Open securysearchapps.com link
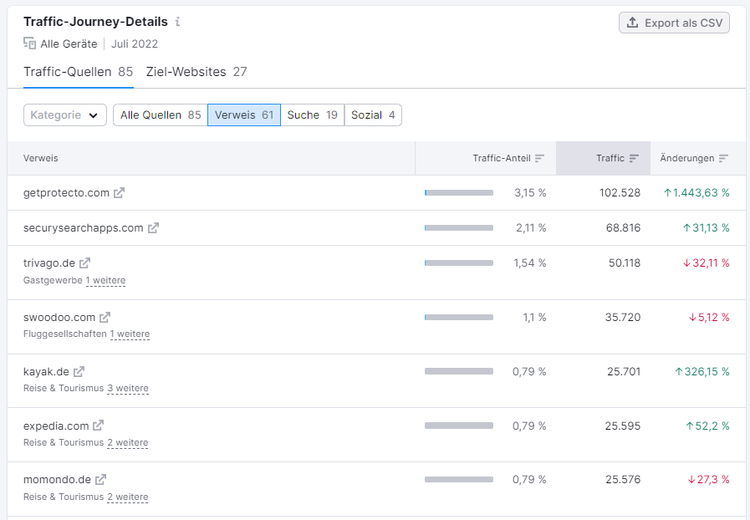This screenshot has height=520, width=750. coord(83,228)
